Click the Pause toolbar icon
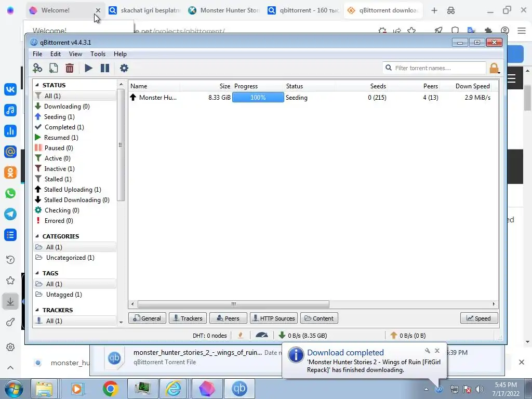 (105, 68)
